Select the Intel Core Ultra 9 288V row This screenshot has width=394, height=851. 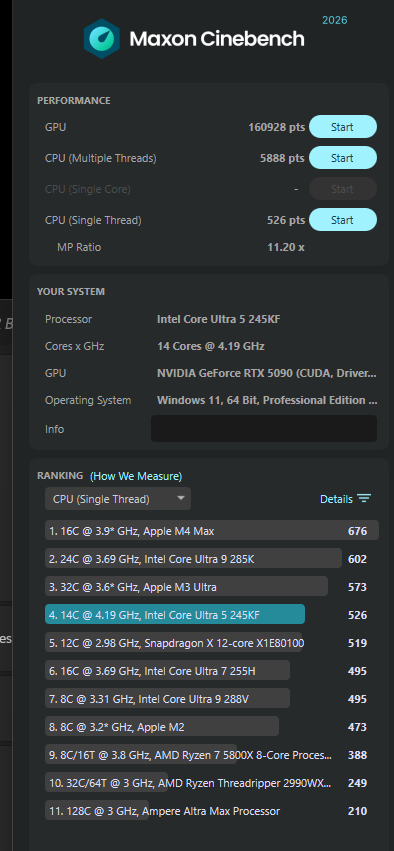coord(167,699)
